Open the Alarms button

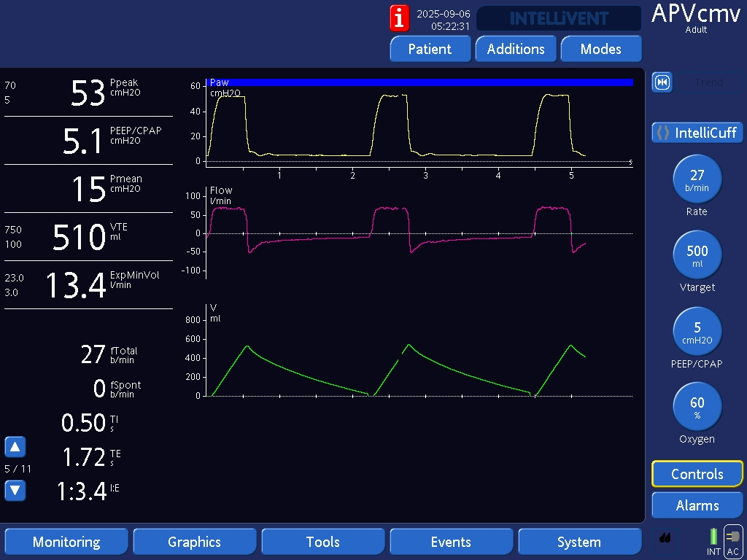pyautogui.click(x=697, y=505)
